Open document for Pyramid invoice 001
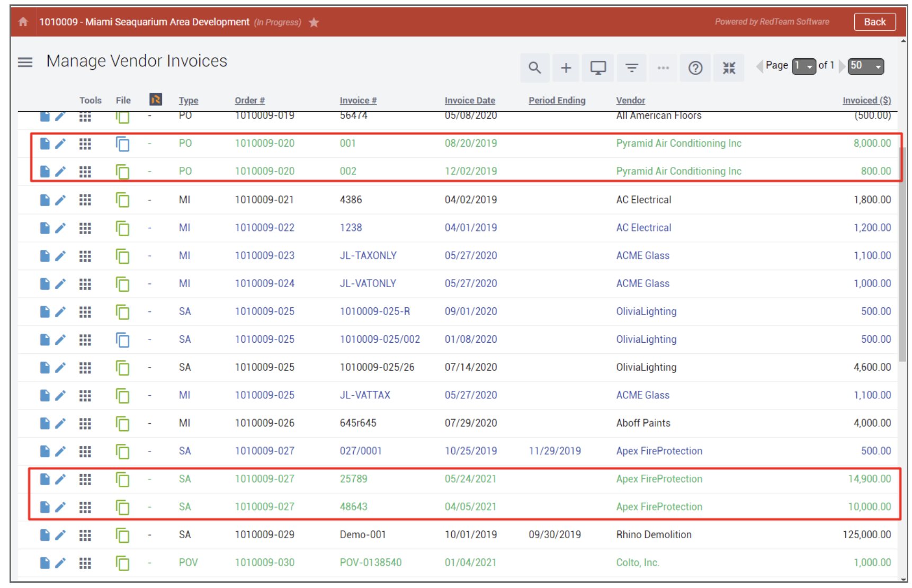This screenshot has height=588, width=912. click(45, 144)
